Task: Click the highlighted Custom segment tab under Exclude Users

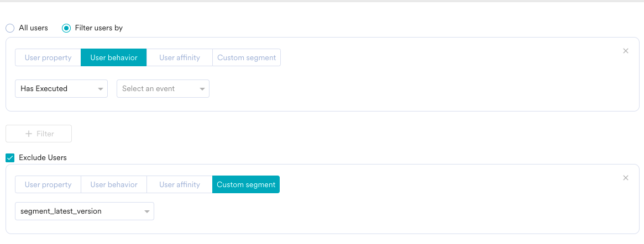Action: (246, 184)
